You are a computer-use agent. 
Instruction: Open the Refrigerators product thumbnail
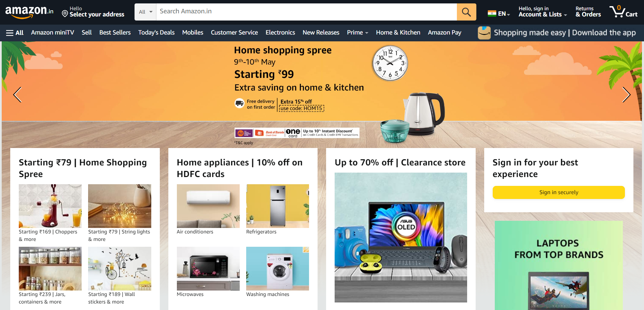click(278, 206)
